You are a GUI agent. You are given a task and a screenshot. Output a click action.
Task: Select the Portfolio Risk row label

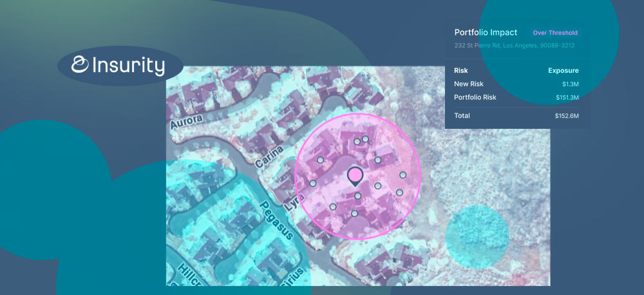point(475,97)
